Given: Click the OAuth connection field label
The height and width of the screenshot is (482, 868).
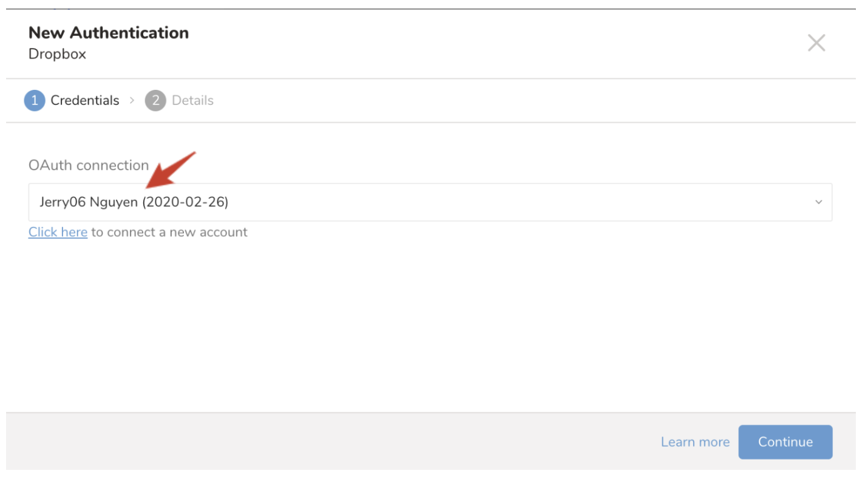Looking at the screenshot, I should [x=89, y=165].
